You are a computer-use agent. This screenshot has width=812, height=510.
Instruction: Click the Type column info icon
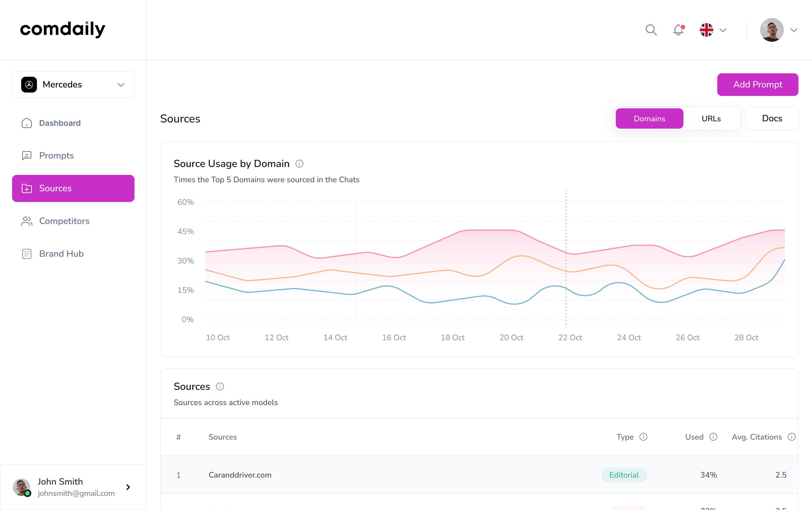click(x=643, y=437)
